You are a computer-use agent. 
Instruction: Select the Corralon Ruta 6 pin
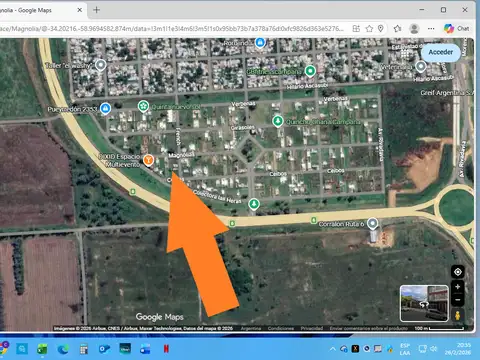pos(372,224)
